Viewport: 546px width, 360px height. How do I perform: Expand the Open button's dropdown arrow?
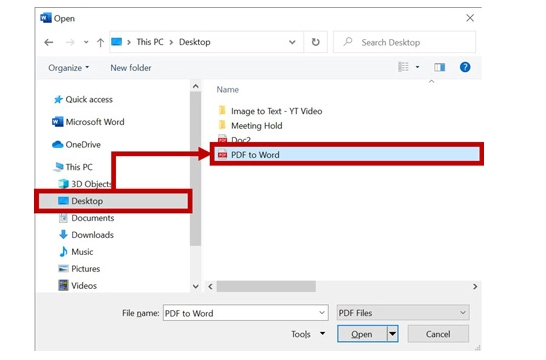tap(392, 334)
